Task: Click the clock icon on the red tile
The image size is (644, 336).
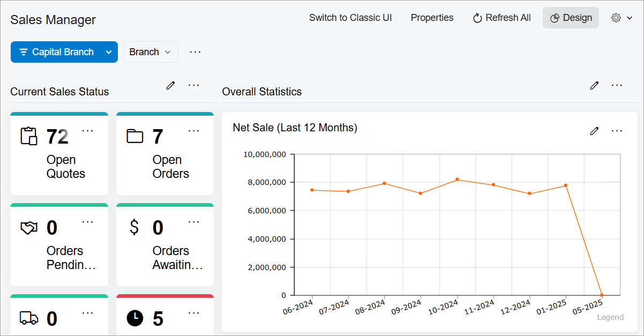Action: (135, 318)
